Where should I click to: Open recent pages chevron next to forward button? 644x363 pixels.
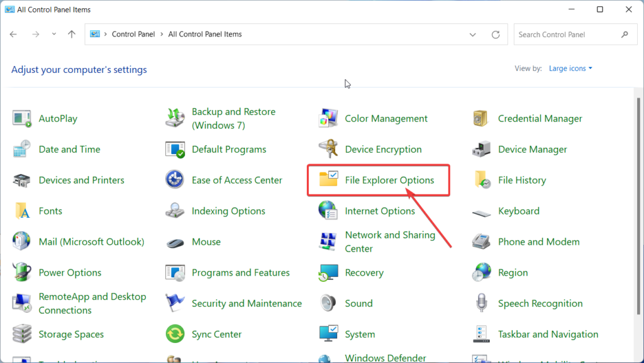click(53, 34)
